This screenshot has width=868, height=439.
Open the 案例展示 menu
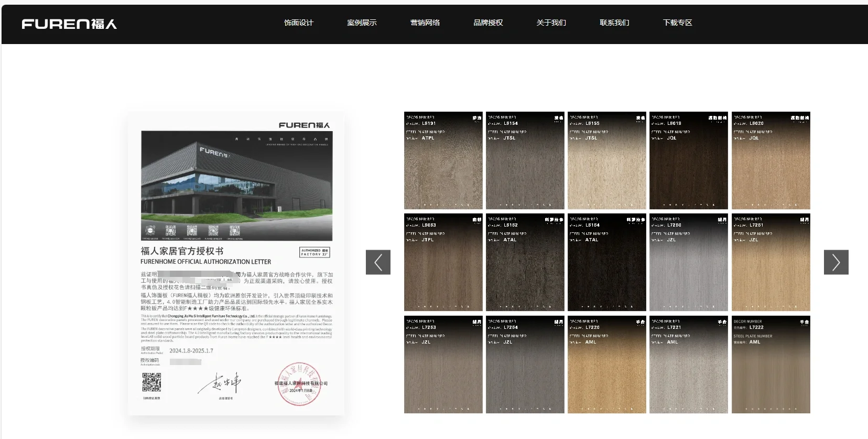pos(362,23)
